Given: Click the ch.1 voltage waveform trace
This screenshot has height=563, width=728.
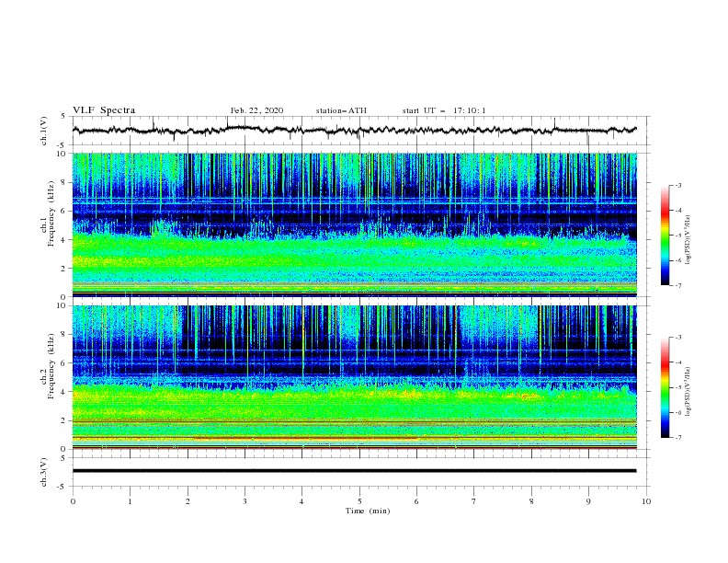Looking at the screenshot, I should pyautogui.click(x=354, y=130).
